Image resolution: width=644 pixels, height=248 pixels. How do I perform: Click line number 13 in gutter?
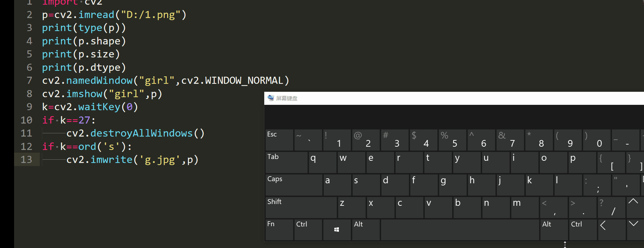[x=26, y=160]
